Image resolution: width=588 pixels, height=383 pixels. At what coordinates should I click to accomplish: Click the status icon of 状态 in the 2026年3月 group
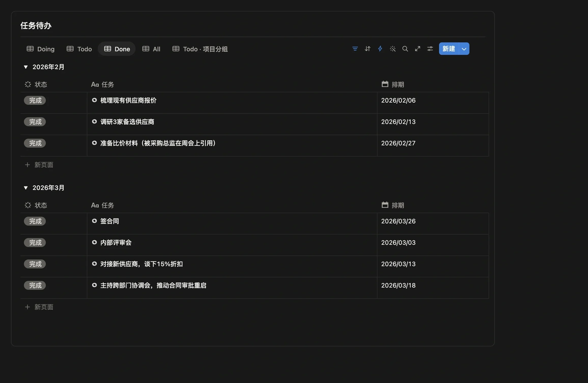(28, 205)
